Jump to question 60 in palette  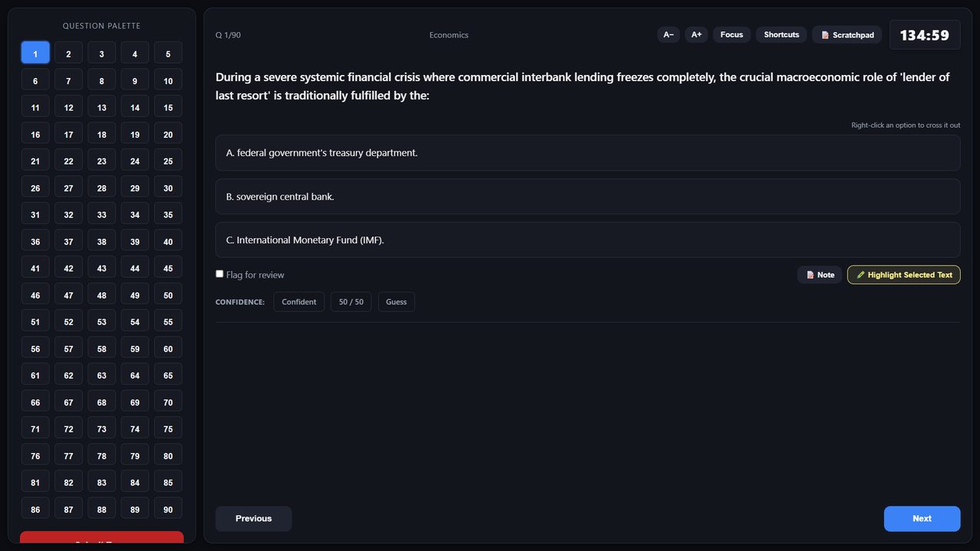coord(168,347)
